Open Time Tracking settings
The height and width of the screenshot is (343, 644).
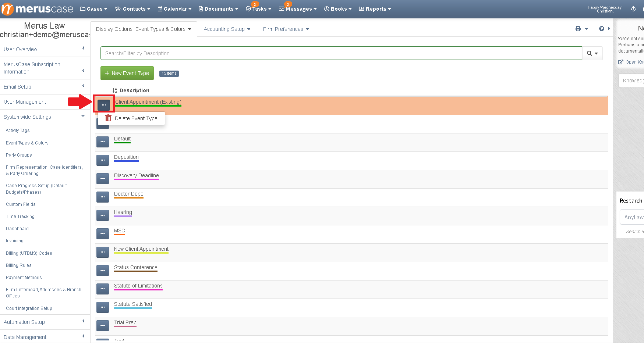pos(20,217)
